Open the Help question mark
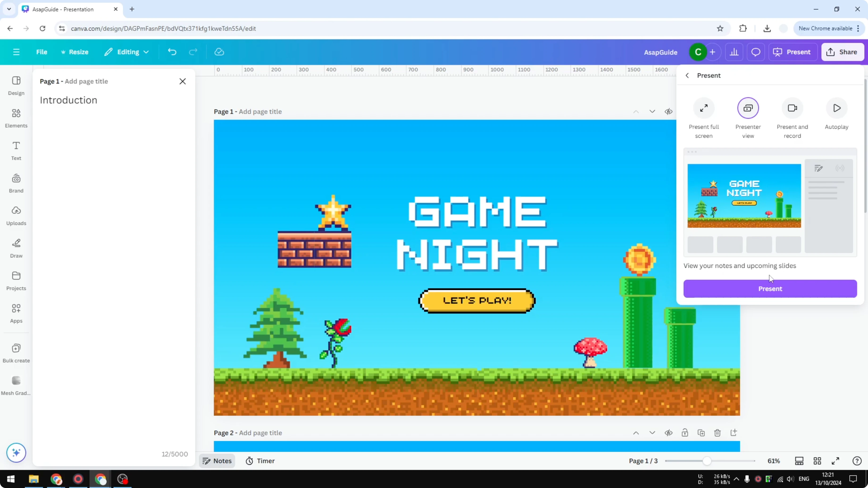This screenshot has width=868, height=488. 857,461
